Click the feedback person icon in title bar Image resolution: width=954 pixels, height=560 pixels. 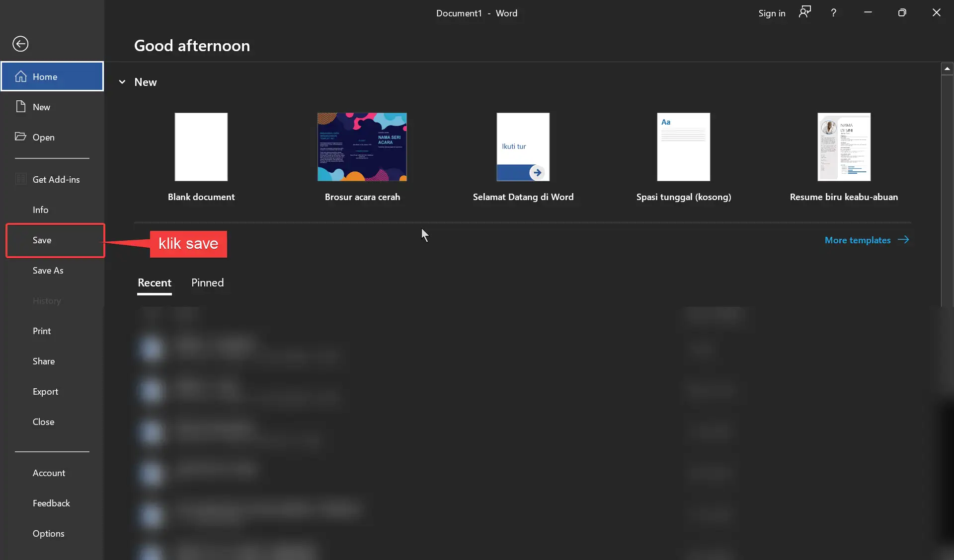coord(804,12)
